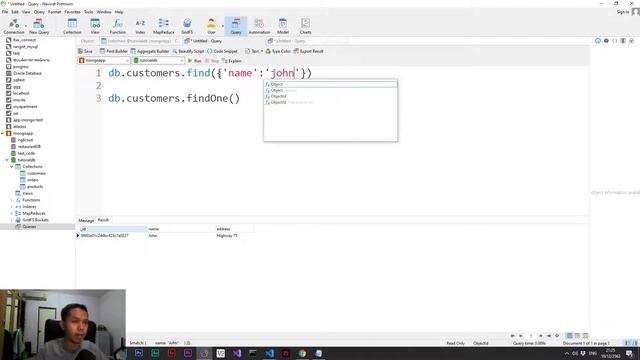The image size is (640, 360).
Task: Select the customers collection in tree
Action: pyautogui.click(x=36, y=173)
